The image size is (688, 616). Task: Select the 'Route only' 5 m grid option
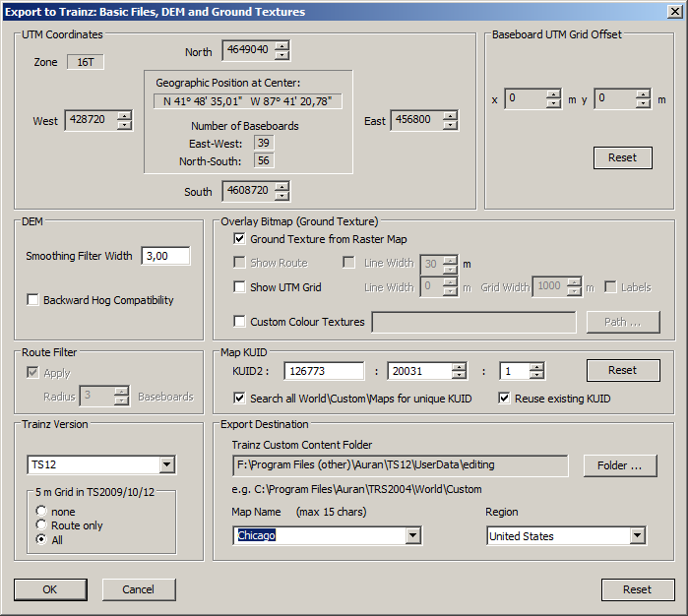(x=41, y=525)
